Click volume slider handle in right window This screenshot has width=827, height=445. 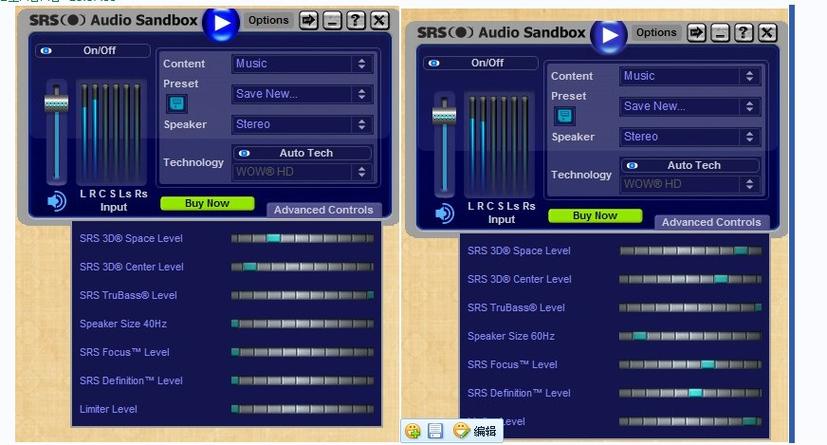(x=444, y=116)
